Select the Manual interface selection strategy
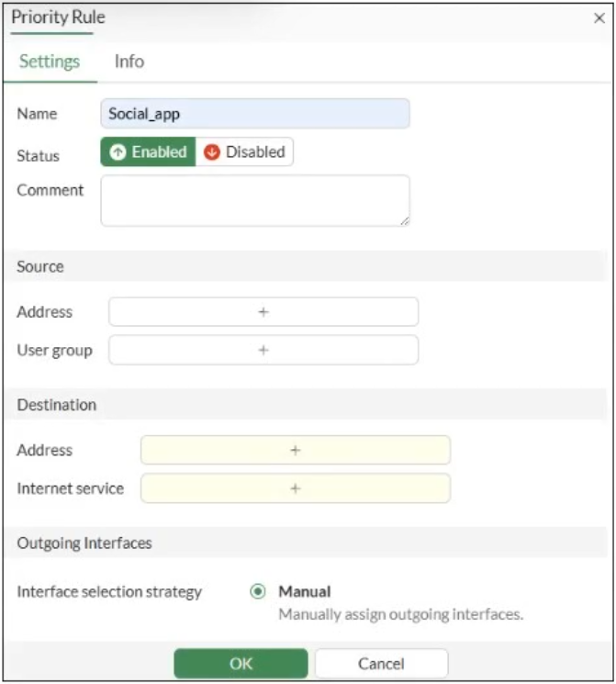 pyautogui.click(x=258, y=592)
